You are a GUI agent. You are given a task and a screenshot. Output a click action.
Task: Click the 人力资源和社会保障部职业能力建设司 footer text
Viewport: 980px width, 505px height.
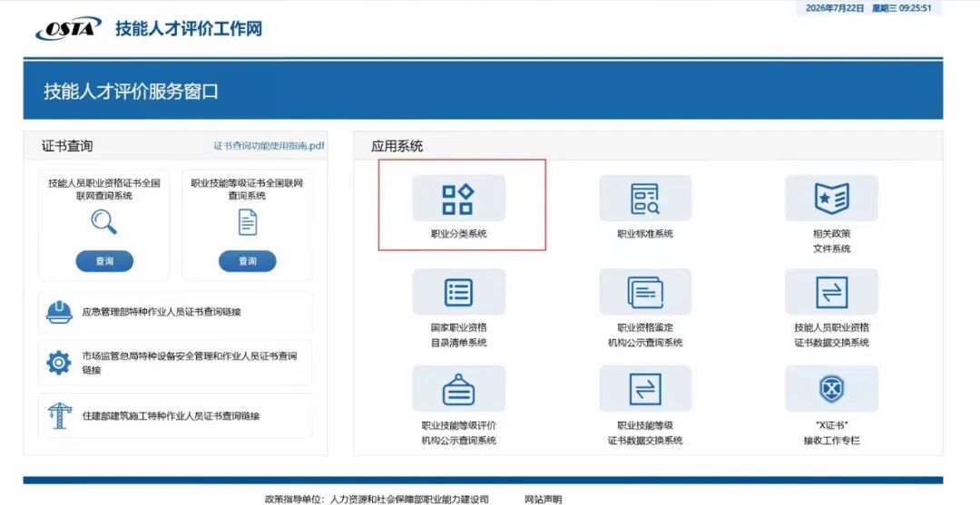408,500
